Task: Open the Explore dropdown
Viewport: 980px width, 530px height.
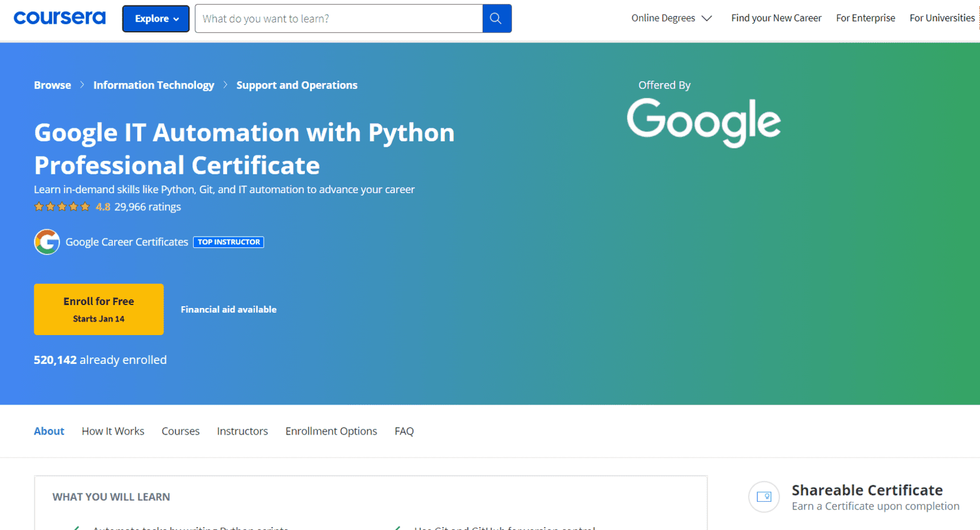Action: click(x=155, y=18)
